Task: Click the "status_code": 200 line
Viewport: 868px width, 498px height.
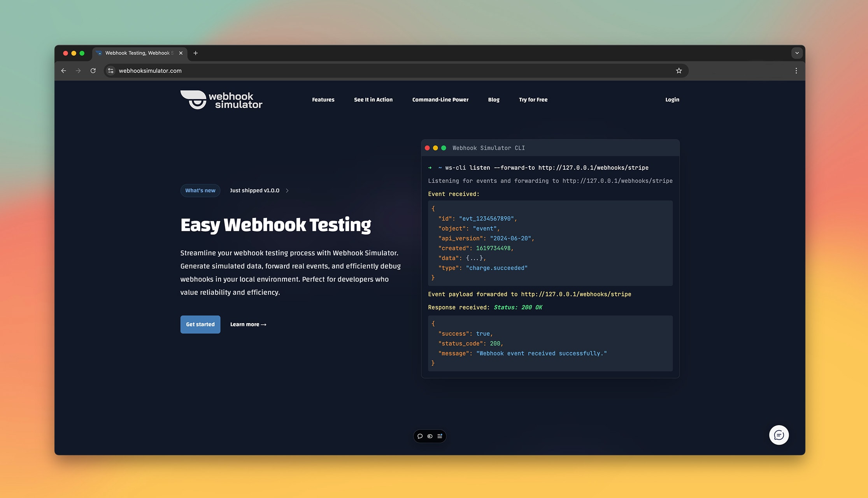Action: coord(470,343)
